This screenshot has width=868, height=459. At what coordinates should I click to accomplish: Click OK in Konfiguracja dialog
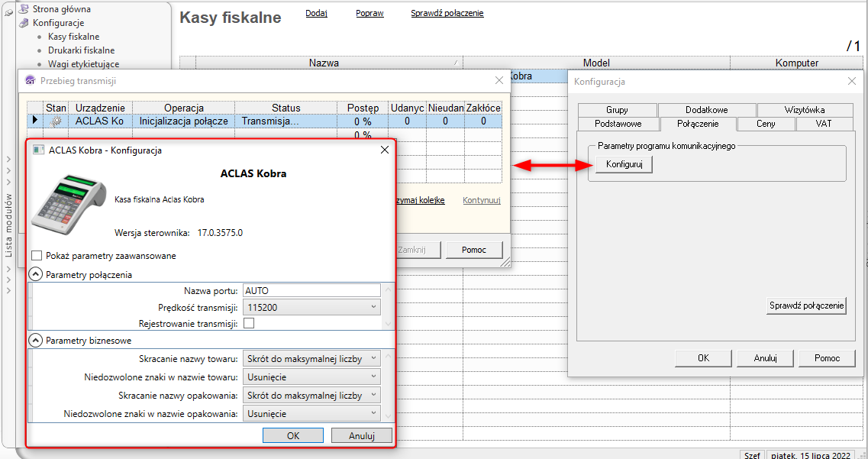click(703, 357)
